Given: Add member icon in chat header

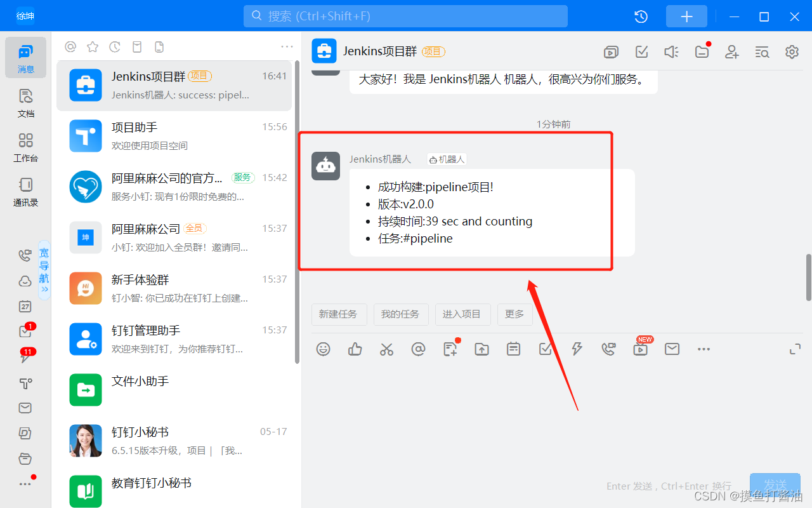Looking at the screenshot, I should pyautogui.click(x=732, y=52).
